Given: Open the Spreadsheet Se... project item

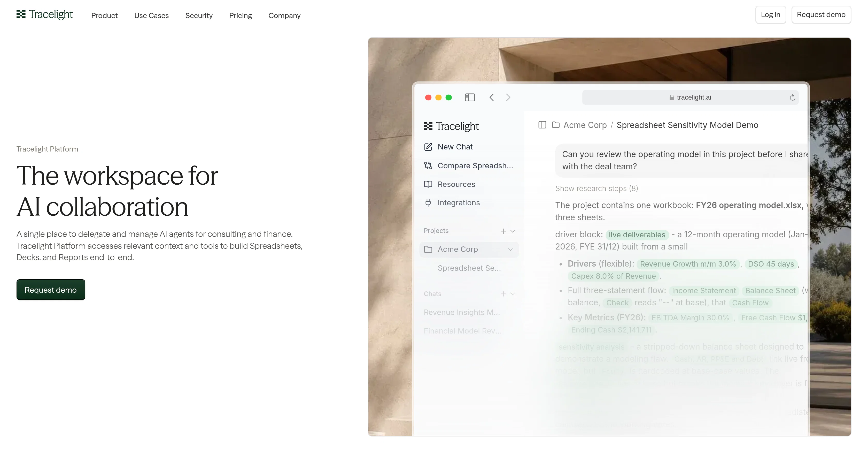Looking at the screenshot, I should [x=469, y=268].
